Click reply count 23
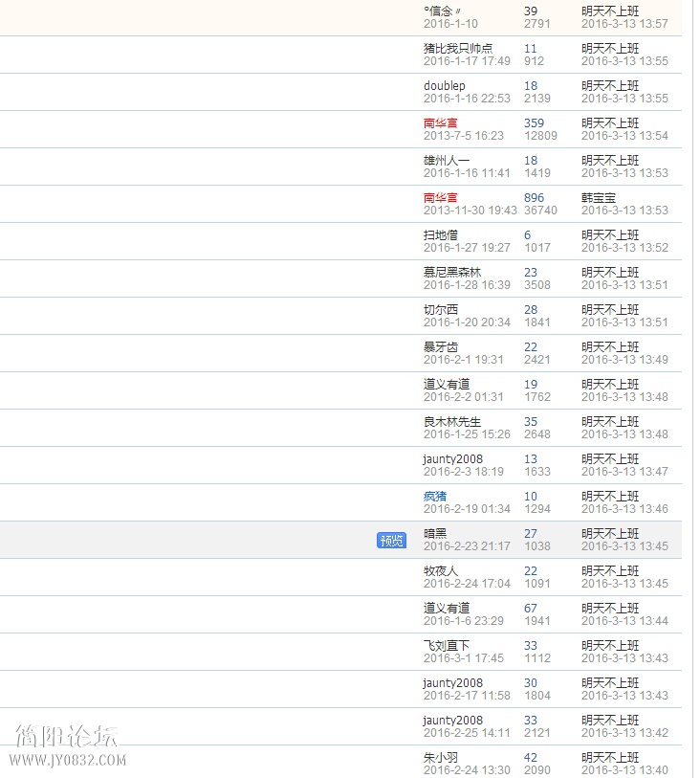The image size is (700, 778). coord(531,272)
